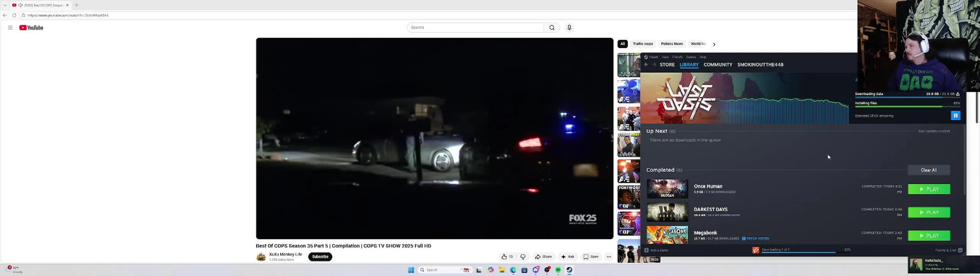Click the Downloading data progress bar
The height and width of the screenshot is (276, 980).
(x=907, y=97)
